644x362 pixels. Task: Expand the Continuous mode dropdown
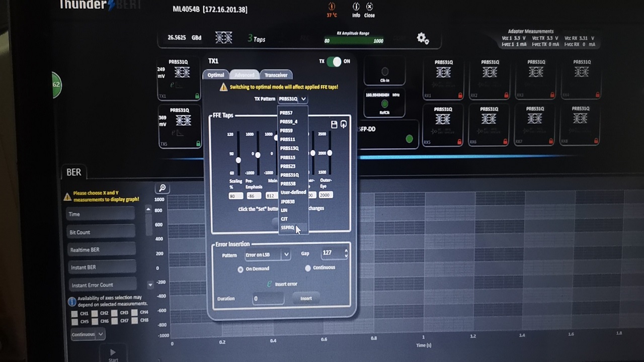click(87, 334)
